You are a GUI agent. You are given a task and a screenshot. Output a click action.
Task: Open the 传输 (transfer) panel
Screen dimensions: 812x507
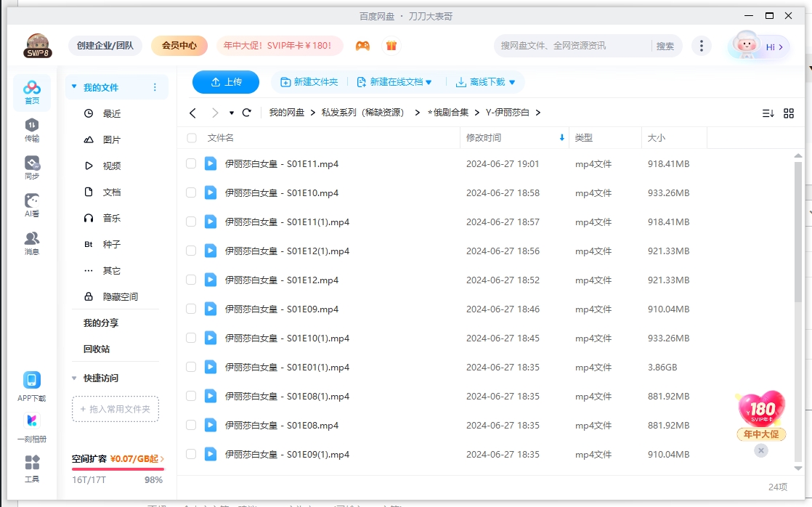click(x=31, y=131)
